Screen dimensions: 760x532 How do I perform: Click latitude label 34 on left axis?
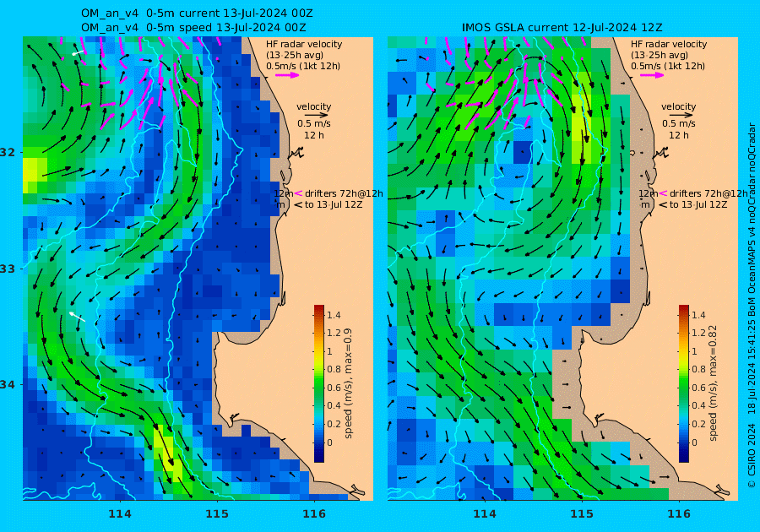[8, 385]
